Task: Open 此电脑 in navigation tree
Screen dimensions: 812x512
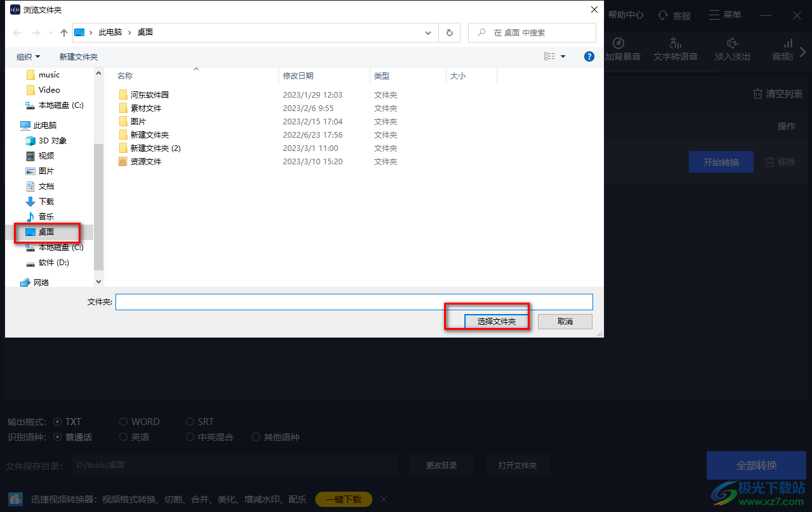Action: 44,125
